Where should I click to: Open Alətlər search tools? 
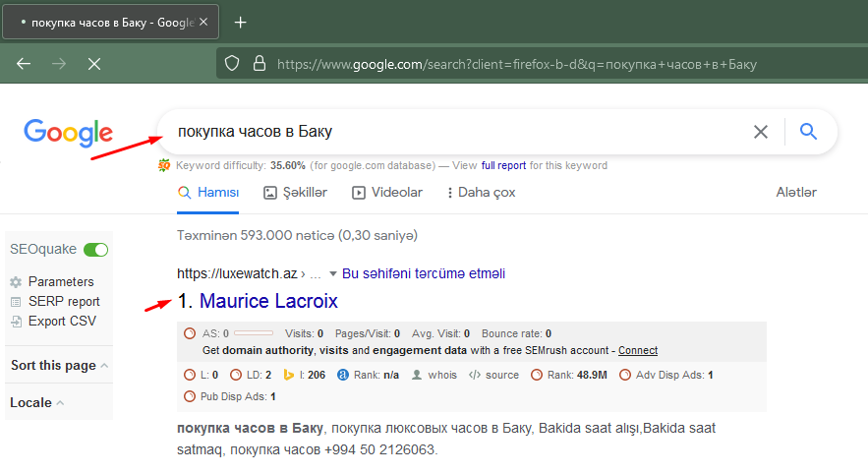click(x=796, y=192)
